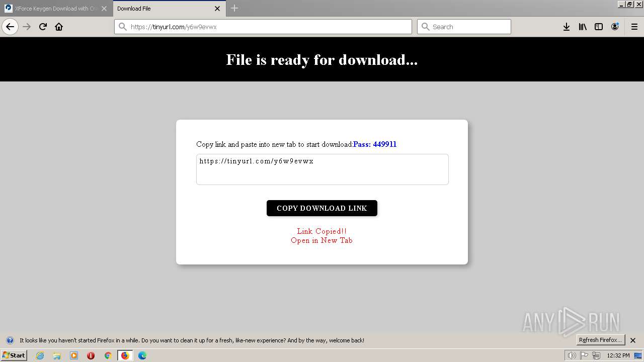This screenshot has height=362, width=644.
Task: Launch Microsoft Edge from taskbar
Action: coord(142,355)
